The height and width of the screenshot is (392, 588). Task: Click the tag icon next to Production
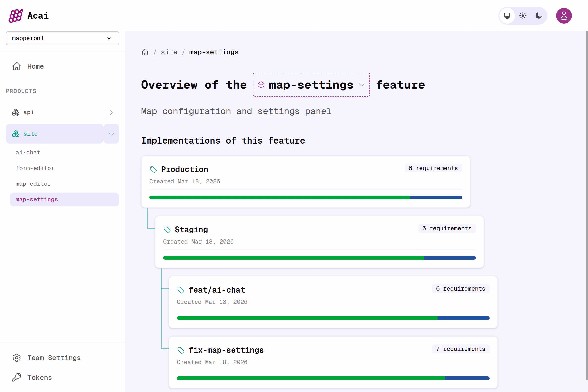153,169
